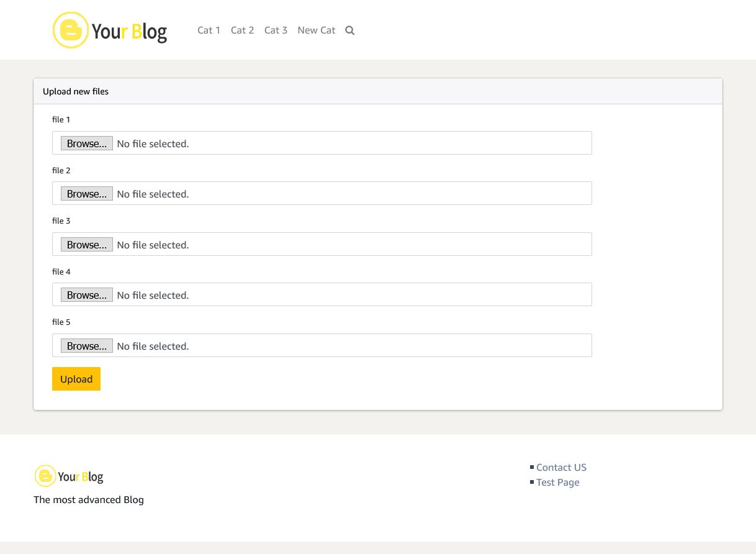Click 'No file selected.' in file 4 field
This screenshot has width=756, height=554.
click(153, 295)
